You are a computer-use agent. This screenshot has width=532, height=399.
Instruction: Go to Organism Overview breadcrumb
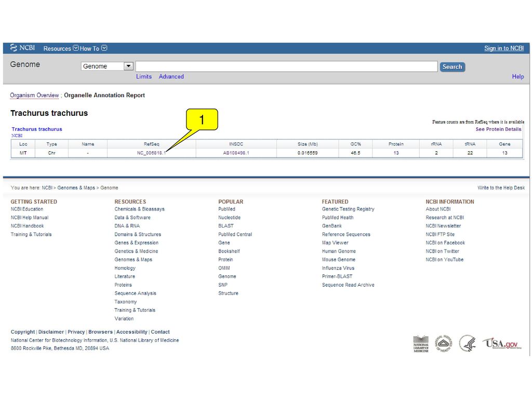click(x=34, y=96)
